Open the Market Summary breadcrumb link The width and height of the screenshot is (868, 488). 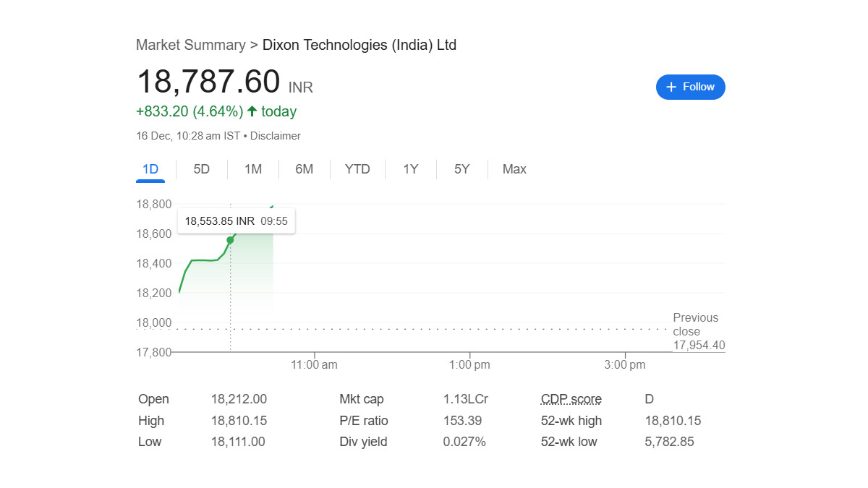[x=190, y=45]
